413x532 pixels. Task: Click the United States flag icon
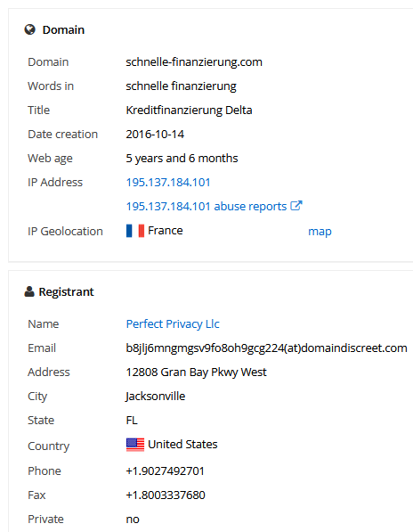coord(135,445)
